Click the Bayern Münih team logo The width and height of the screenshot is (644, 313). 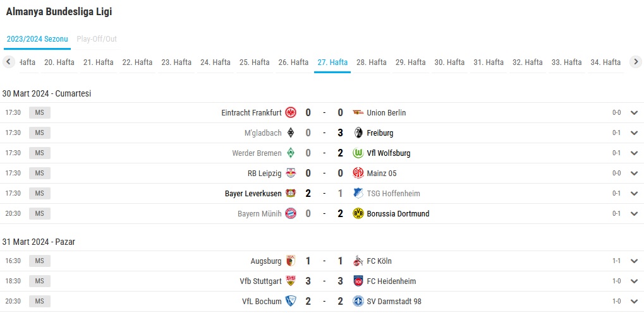click(291, 213)
